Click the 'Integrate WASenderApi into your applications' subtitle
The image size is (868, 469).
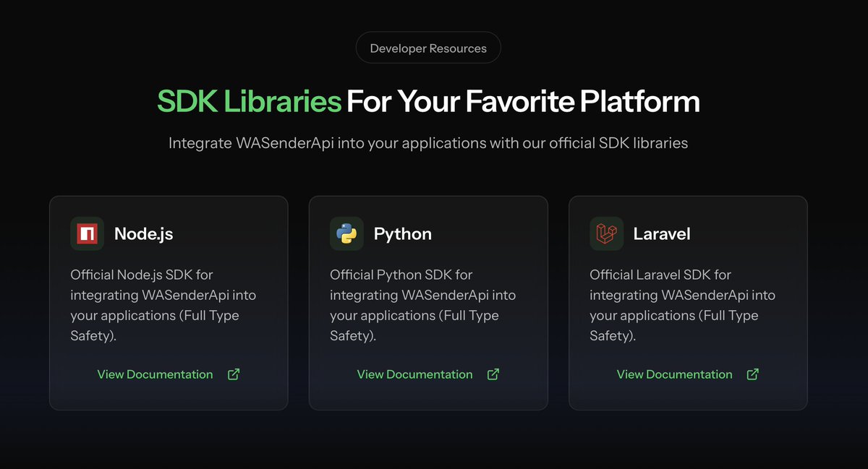pyautogui.click(x=428, y=142)
